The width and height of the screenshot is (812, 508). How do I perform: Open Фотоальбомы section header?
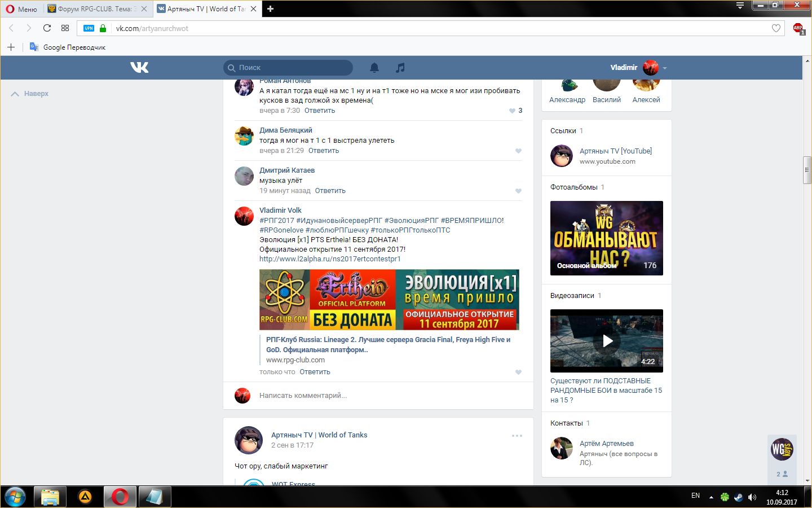(573, 187)
